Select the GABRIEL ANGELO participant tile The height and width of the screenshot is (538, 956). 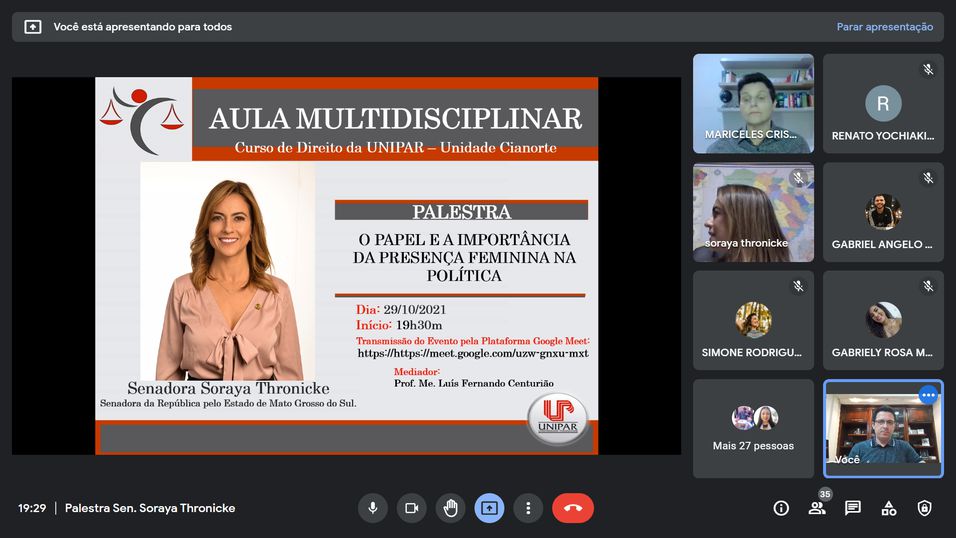pos(883,212)
